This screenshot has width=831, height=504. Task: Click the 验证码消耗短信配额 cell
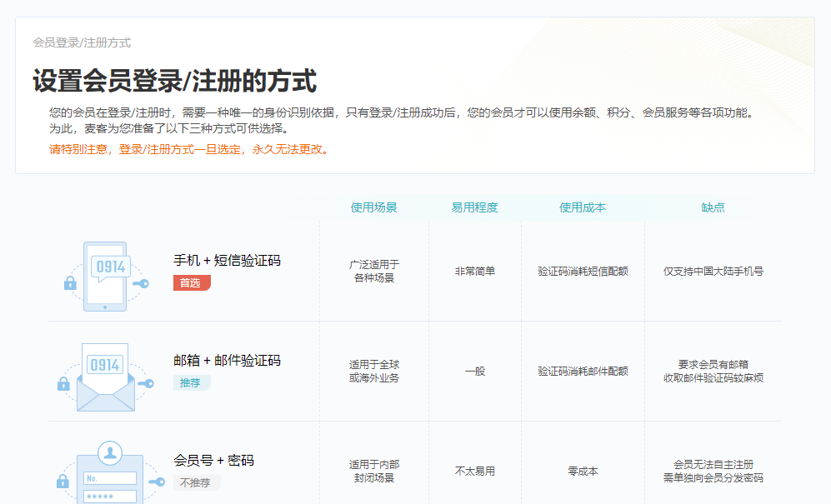tap(583, 271)
